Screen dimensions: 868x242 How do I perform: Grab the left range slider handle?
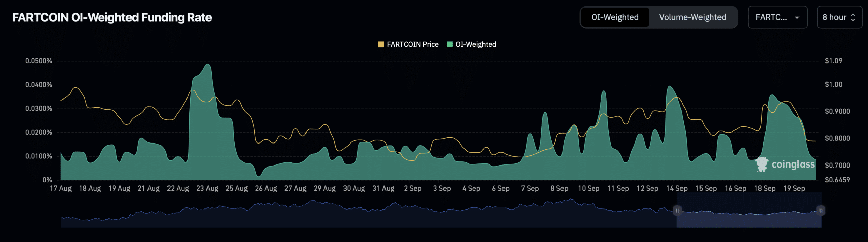pyautogui.click(x=677, y=211)
